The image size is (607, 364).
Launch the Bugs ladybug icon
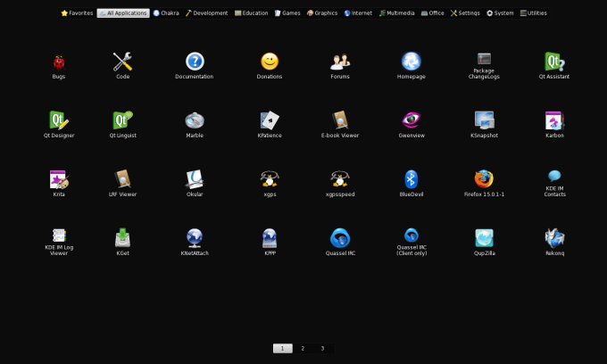(59, 62)
